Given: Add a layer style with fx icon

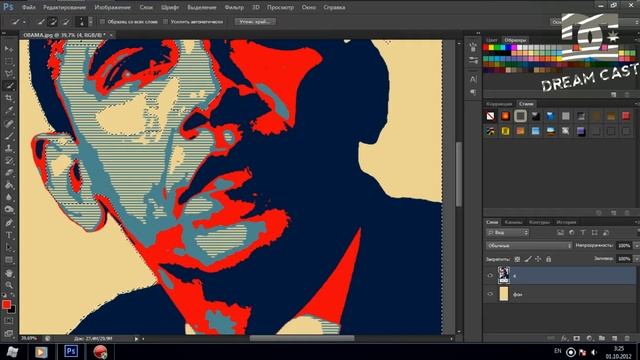Looking at the screenshot, I should (x=564, y=338).
